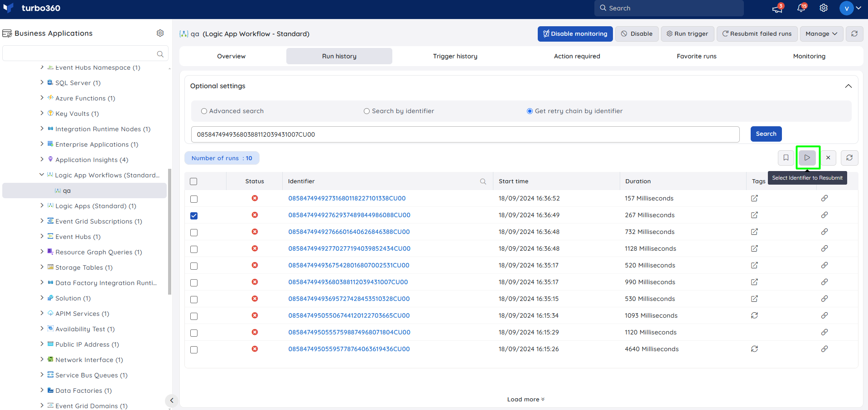Viewport: 868px width, 410px height.
Task: Check the run ending 2531CU00
Action: coord(194,266)
